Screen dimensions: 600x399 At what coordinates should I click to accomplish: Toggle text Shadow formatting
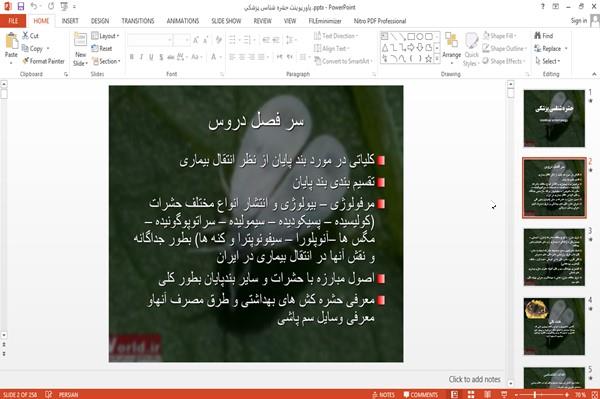(x=161, y=57)
